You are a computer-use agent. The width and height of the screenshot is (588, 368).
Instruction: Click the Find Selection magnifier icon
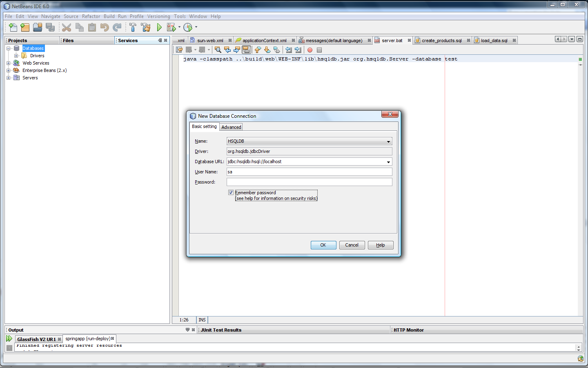(x=218, y=50)
